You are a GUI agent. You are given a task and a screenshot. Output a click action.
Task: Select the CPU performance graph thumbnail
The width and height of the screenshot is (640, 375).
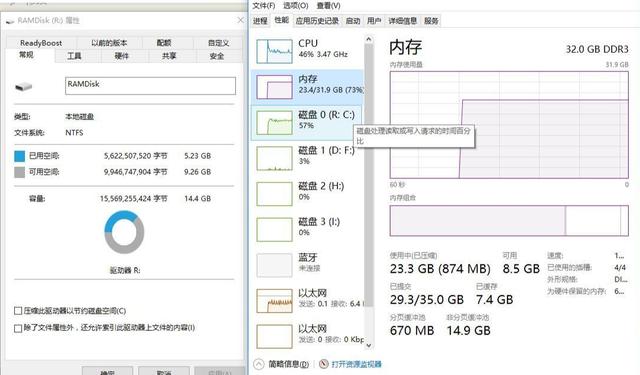[x=274, y=51]
